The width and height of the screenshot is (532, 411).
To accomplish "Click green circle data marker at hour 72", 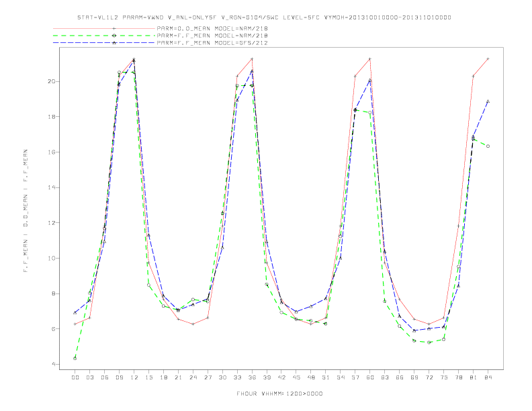I will click(x=429, y=342).
